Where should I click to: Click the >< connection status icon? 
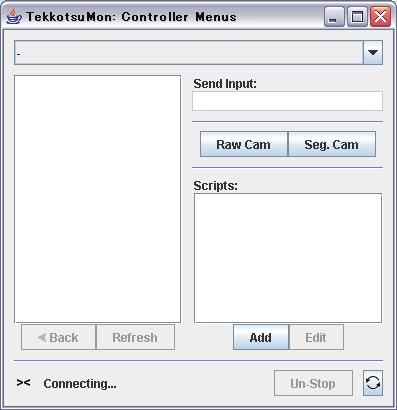tap(23, 383)
